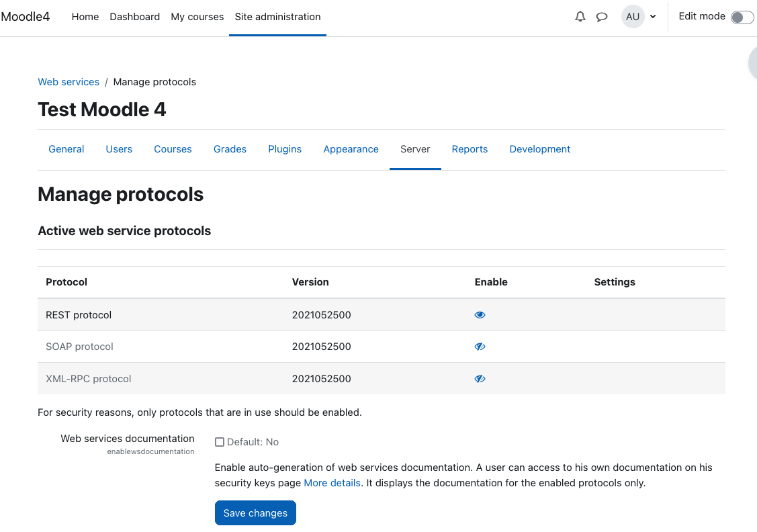Check the Web services documentation checkbox
Image resolution: width=757 pixels, height=532 pixels.
point(220,442)
